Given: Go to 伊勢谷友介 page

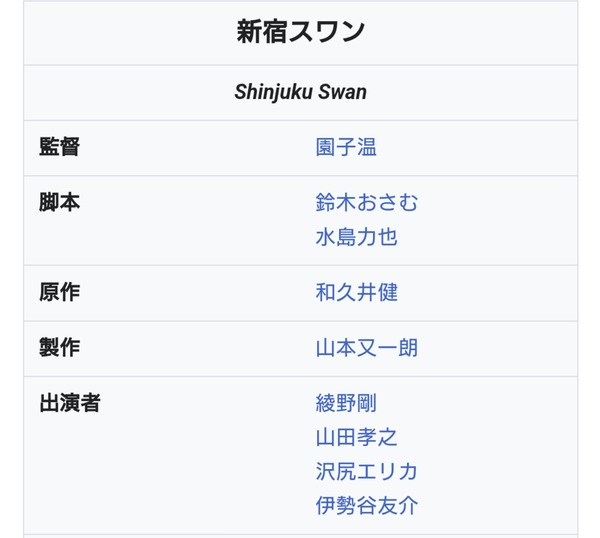Looking at the screenshot, I should pos(367,505).
